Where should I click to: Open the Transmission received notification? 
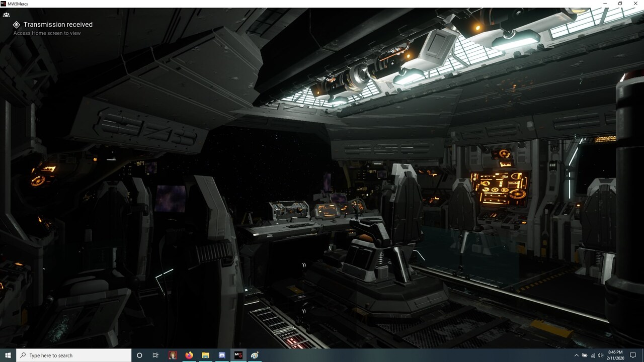[x=58, y=25]
